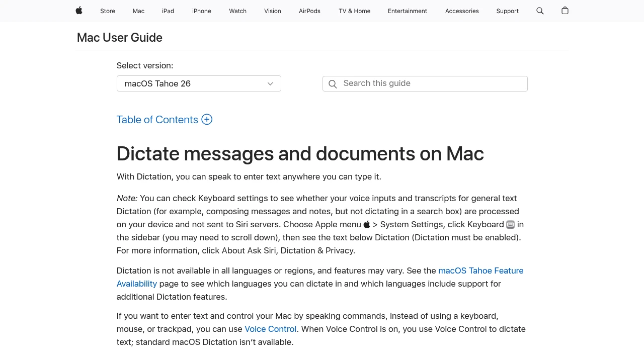The image size is (644, 362).
Task: Click the Keyboard icon in the note paragraph
Action: click(x=510, y=225)
